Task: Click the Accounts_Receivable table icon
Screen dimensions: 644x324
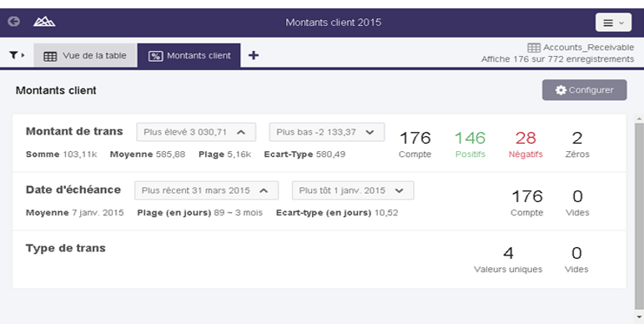Action: pyautogui.click(x=534, y=48)
